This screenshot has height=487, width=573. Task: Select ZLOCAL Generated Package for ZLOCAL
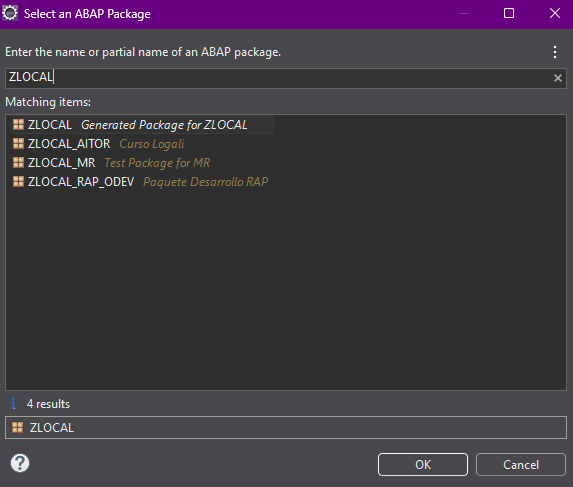point(143,125)
